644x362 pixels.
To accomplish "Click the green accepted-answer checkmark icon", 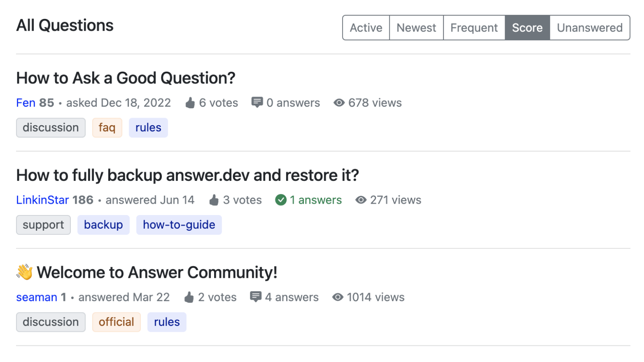I will click(281, 200).
